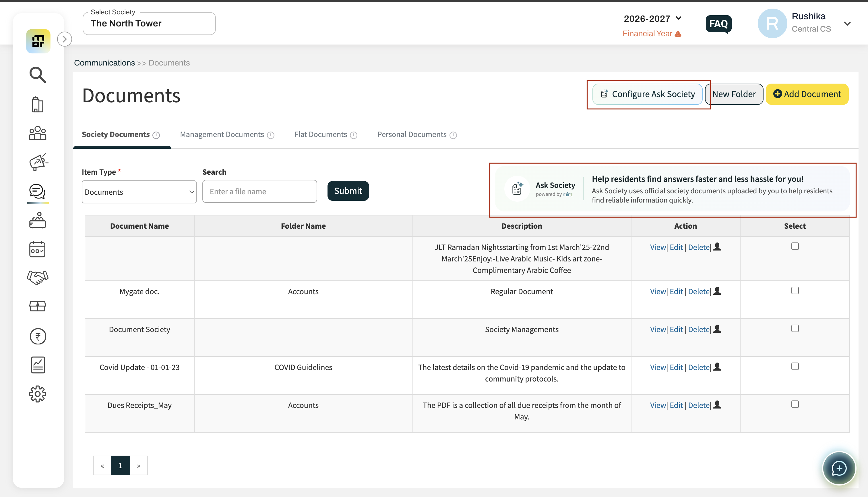868x497 pixels.
Task: Open the settings gear icon in sidebar
Action: [x=38, y=394]
